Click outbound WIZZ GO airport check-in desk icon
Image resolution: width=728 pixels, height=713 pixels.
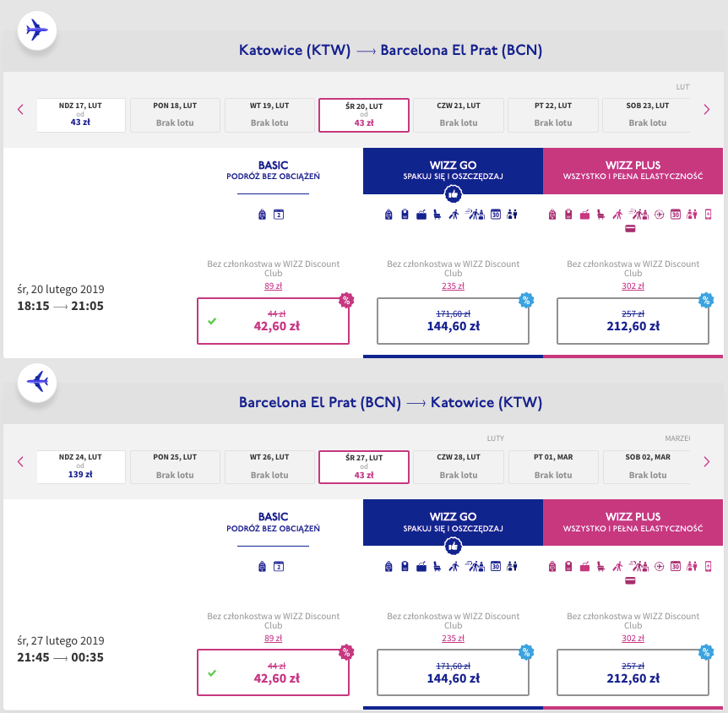(x=475, y=215)
